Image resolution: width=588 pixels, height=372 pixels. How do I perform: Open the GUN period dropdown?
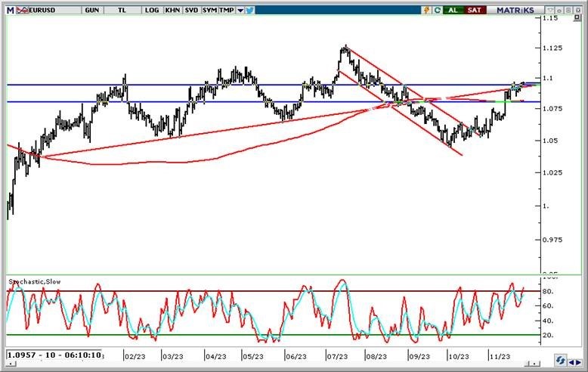(91, 10)
